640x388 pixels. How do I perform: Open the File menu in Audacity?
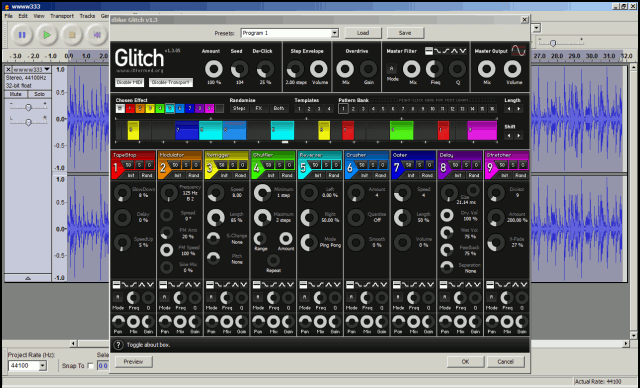[9, 16]
